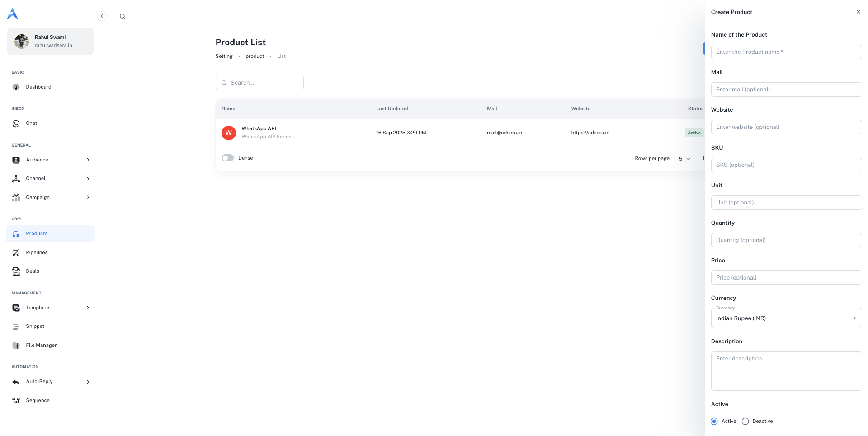
Task: Click the Product name input field
Action: pos(786,52)
